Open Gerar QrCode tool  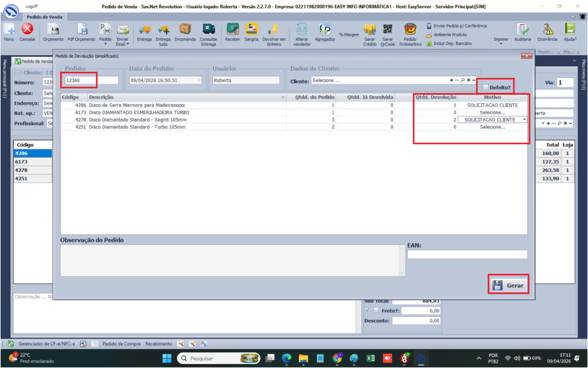pos(388,29)
